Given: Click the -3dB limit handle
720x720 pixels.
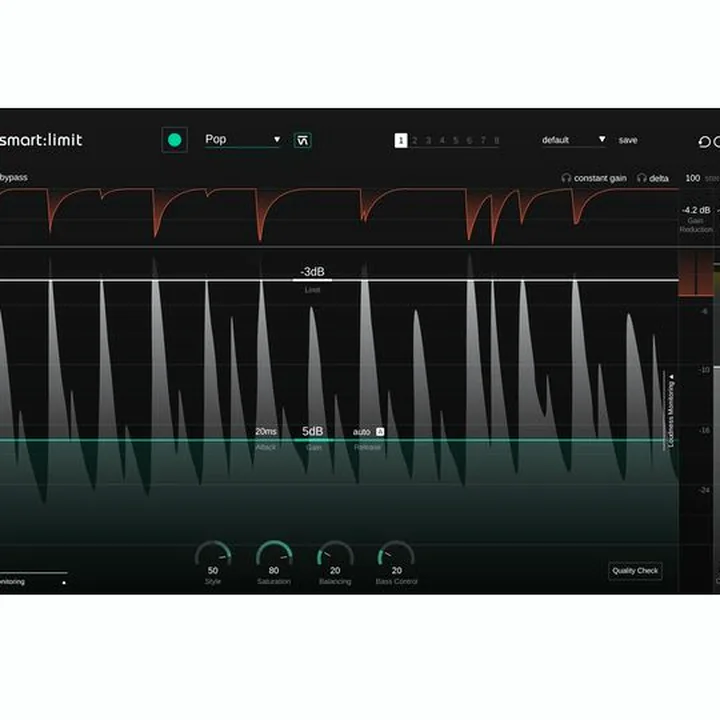Looking at the screenshot, I should 312,272.
